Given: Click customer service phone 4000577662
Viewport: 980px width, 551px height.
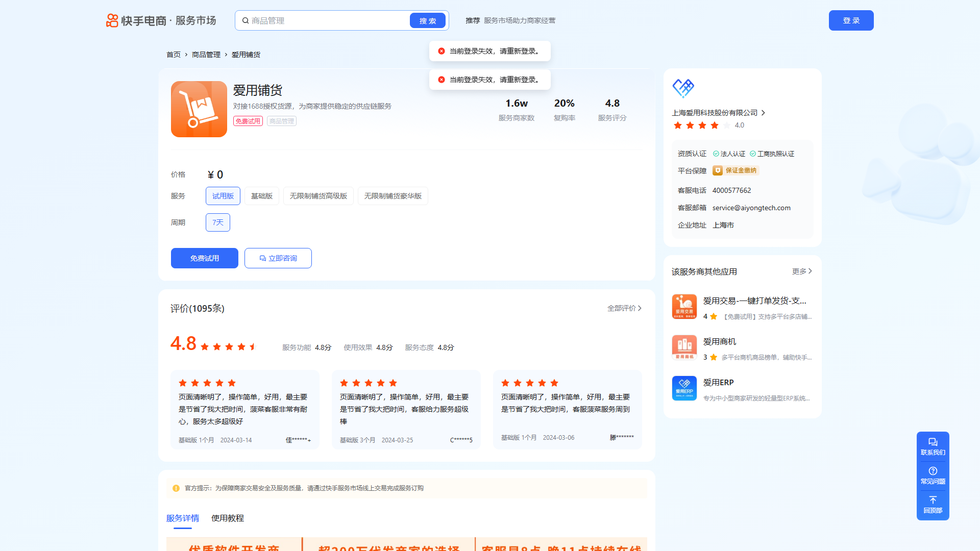Looking at the screenshot, I should pyautogui.click(x=732, y=190).
